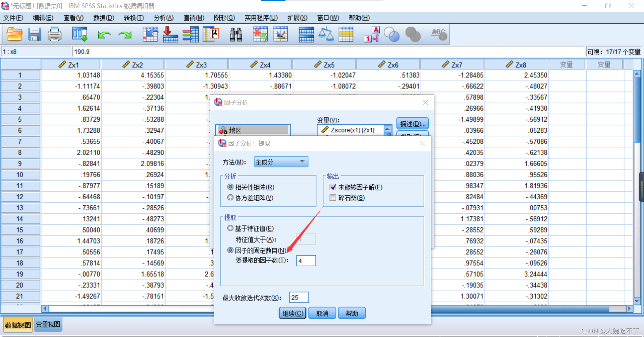
Task: Click cell 4.15355 in Zx2 column
Action: tap(132, 75)
